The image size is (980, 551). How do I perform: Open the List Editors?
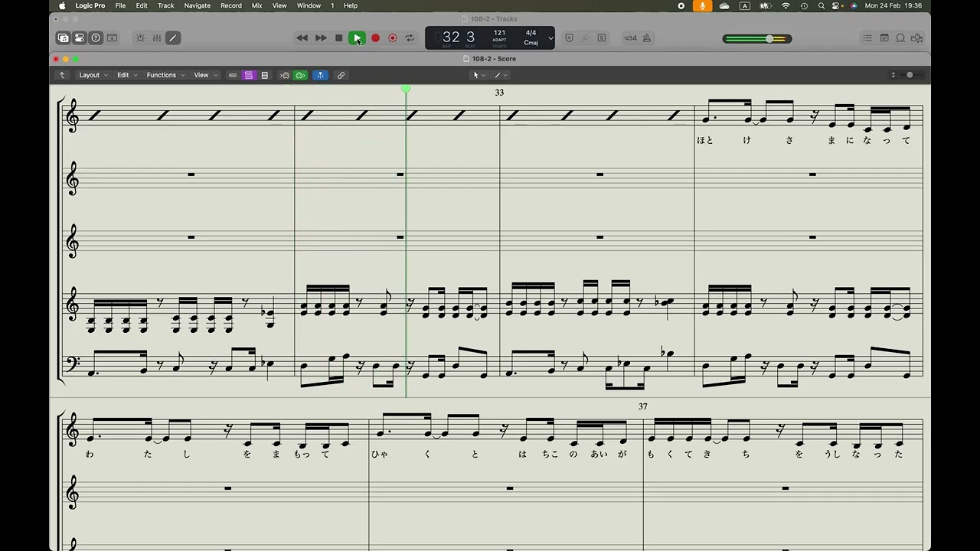coord(867,37)
